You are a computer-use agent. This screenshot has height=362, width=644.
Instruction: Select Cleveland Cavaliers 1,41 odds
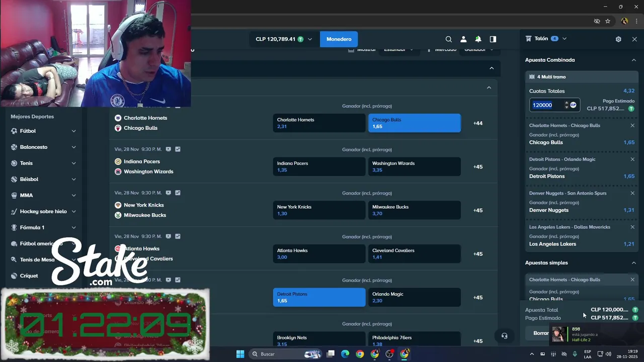415,254
